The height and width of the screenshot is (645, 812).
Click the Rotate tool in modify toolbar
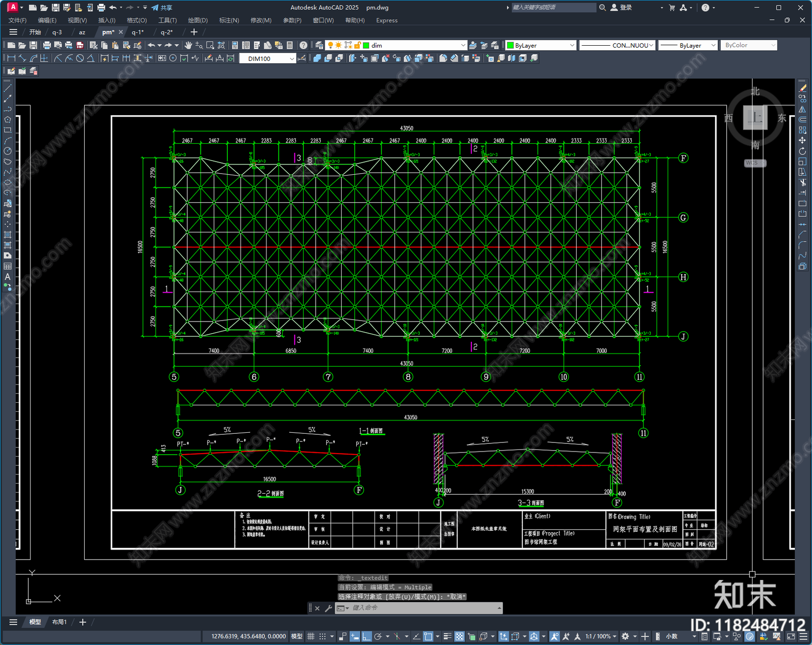click(802, 151)
